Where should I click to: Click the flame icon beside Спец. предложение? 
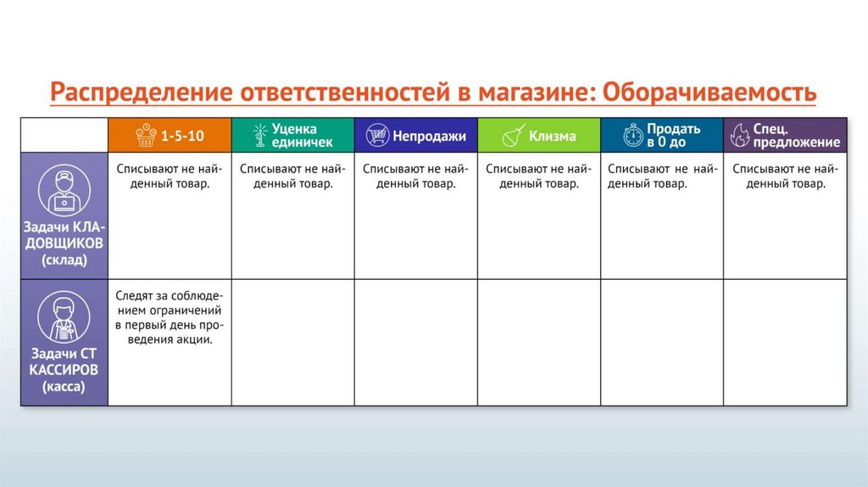[x=739, y=135]
